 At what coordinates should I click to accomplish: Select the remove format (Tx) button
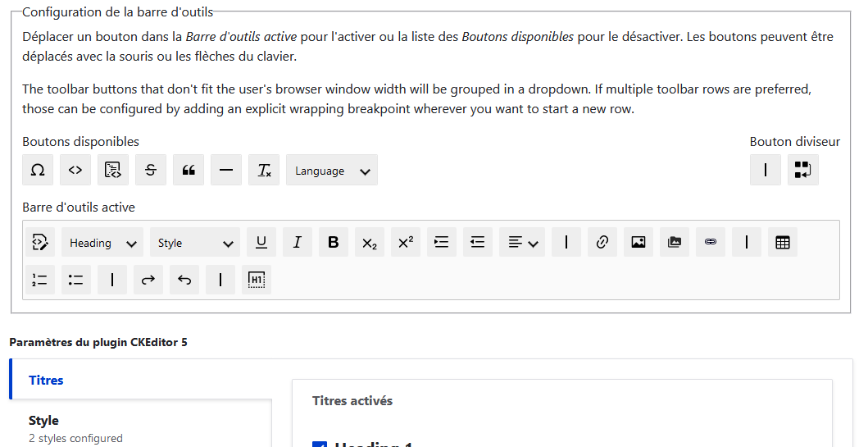(264, 170)
